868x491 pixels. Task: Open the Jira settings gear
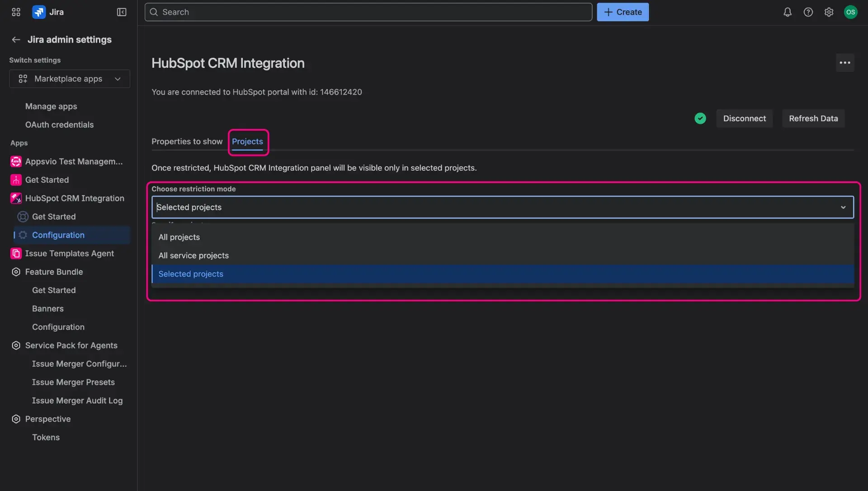[x=829, y=12]
